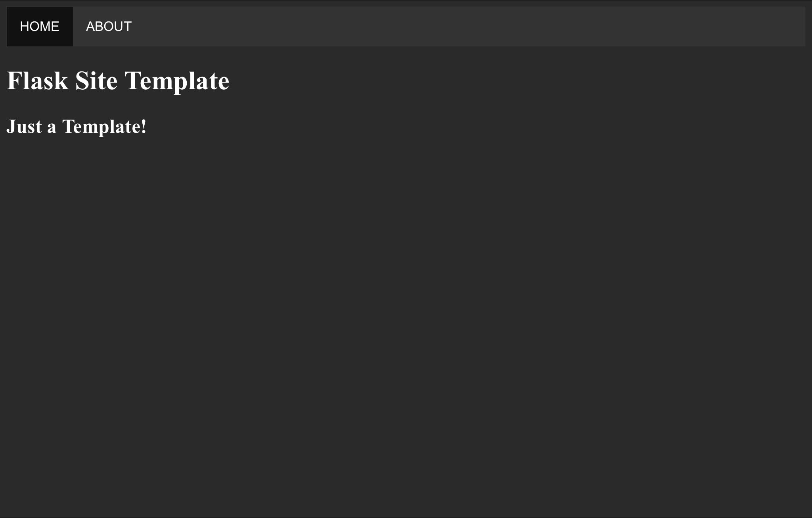Image resolution: width=812 pixels, height=518 pixels.
Task: Click the empty grey navigation bar area
Action: coord(475,27)
